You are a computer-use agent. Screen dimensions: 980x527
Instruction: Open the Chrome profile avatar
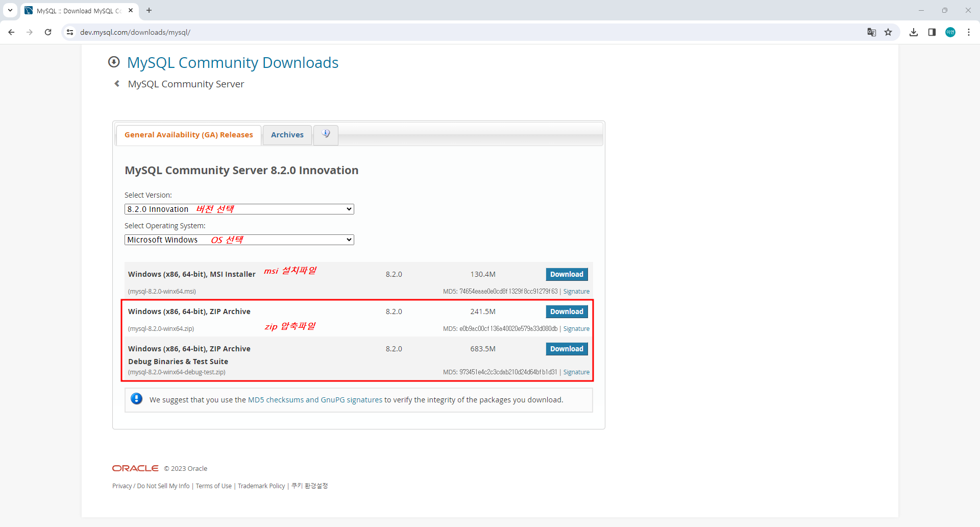950,32
